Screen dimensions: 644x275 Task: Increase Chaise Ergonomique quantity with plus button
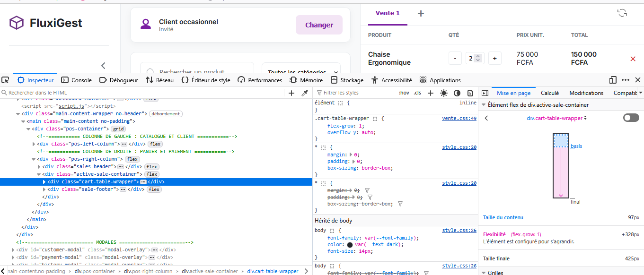[495, 58]
